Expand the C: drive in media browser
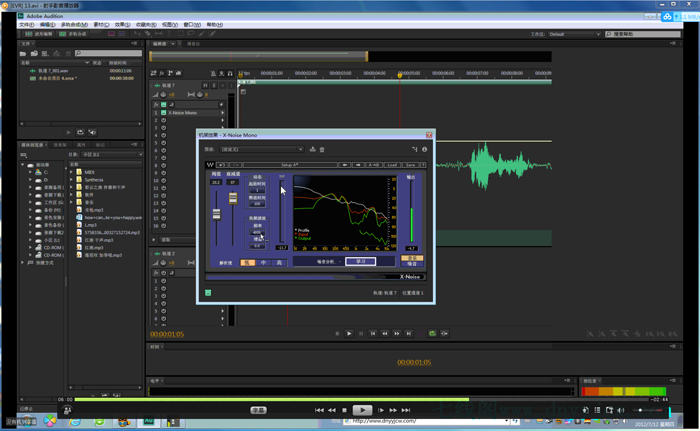The image size is (700, 431). point(31,172)
